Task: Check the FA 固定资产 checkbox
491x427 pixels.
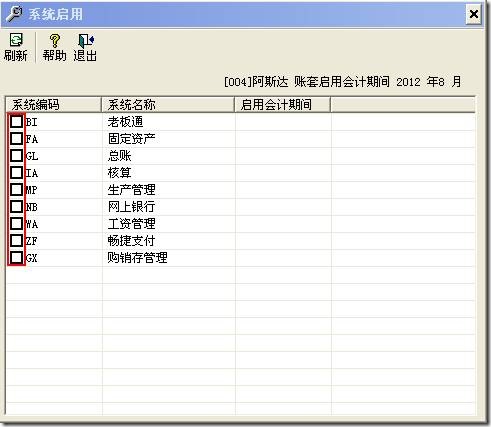Action: tap(16, 139)
